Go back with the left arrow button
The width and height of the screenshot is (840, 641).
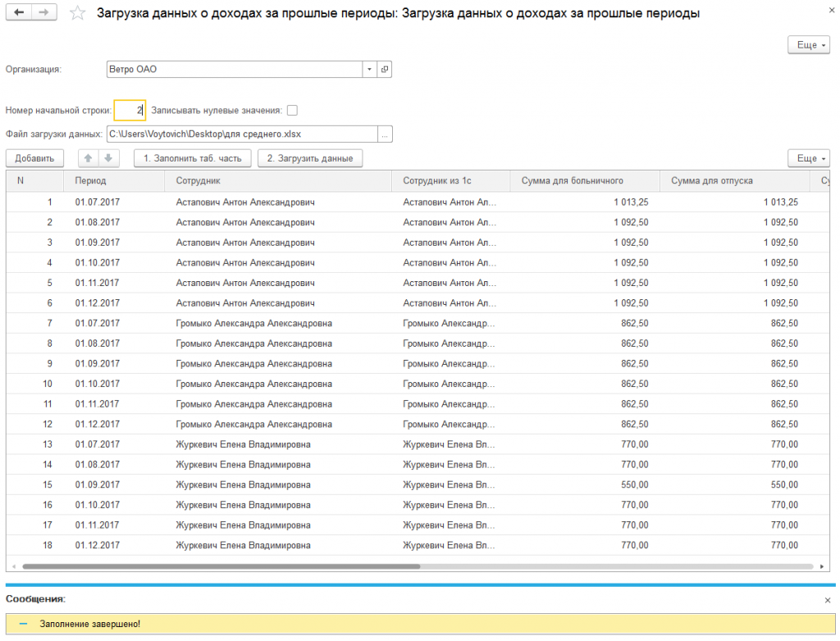point(19,12)
